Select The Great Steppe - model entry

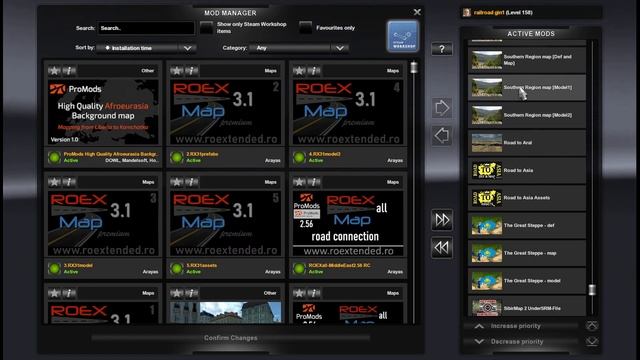pyautogui.click(x=527, y=281)
